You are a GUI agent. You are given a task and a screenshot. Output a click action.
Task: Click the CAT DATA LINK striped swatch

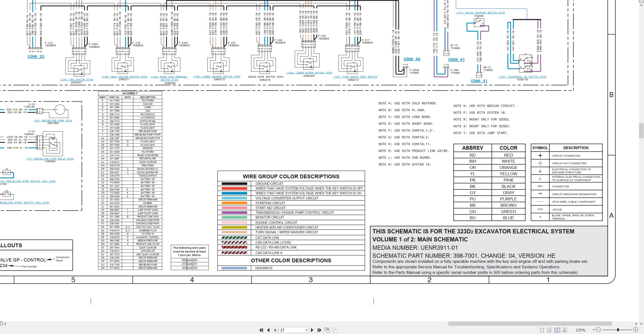[234, 238]
